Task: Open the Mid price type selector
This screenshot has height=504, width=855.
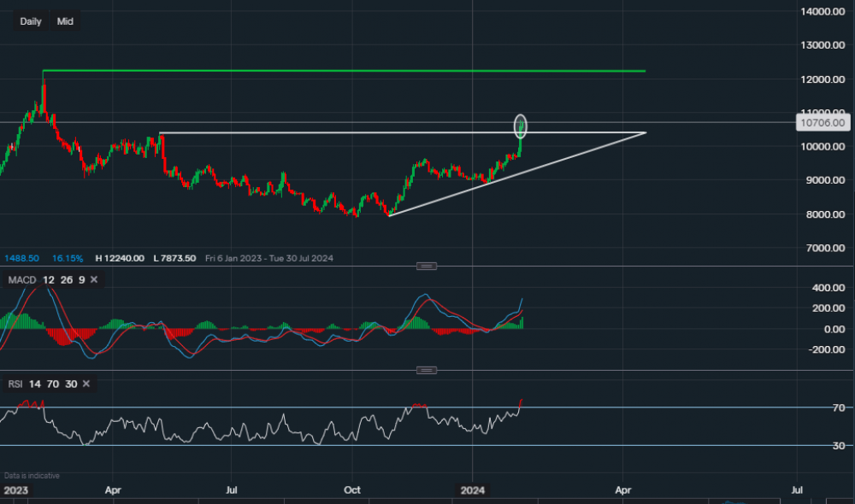Action: point(65,21)
